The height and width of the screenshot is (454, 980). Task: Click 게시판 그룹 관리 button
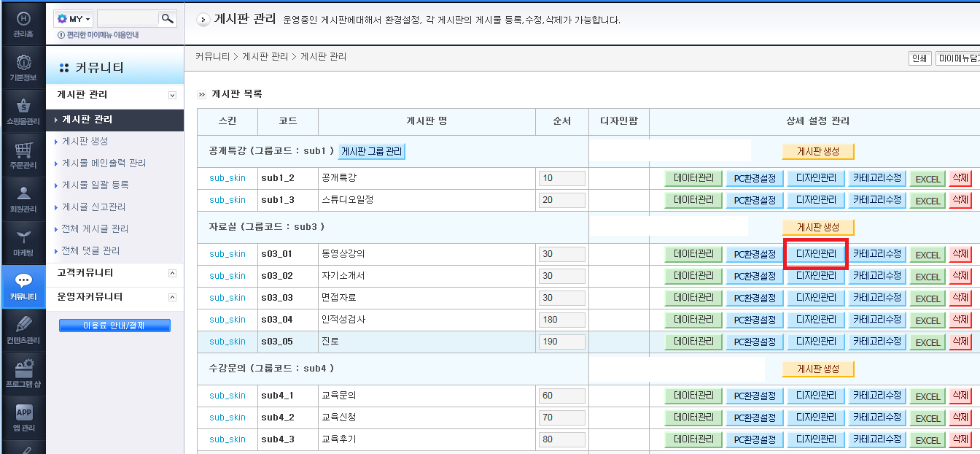[372, 152]
